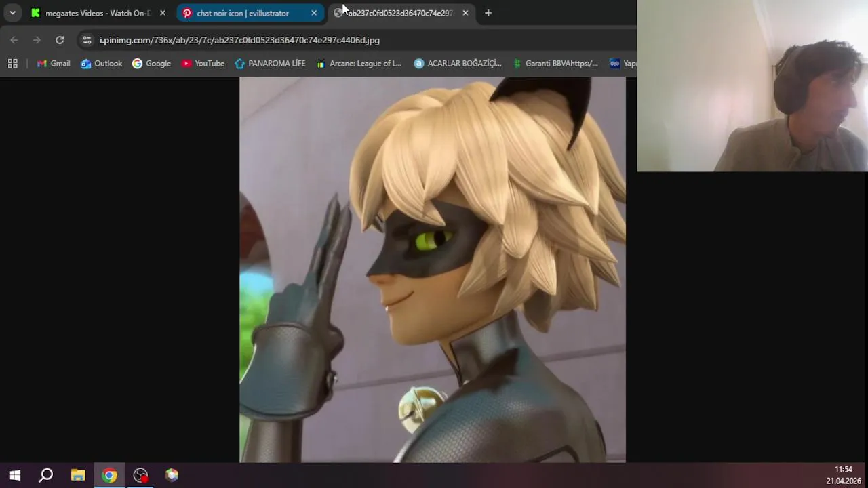868x488 pixels.
Task: Open taskbar Search
Action: tap(46, 475)
